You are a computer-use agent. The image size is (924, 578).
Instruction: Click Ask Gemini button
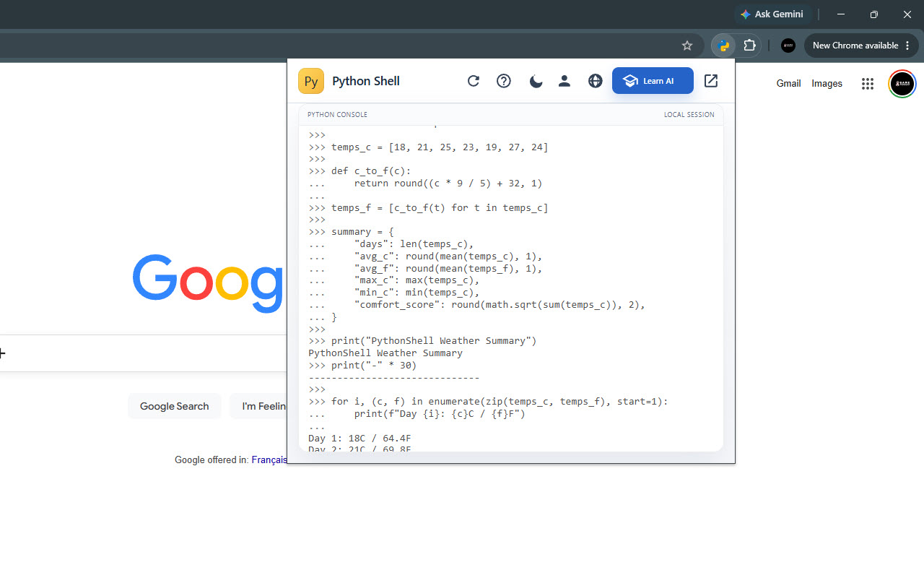[x=772, y=14]
